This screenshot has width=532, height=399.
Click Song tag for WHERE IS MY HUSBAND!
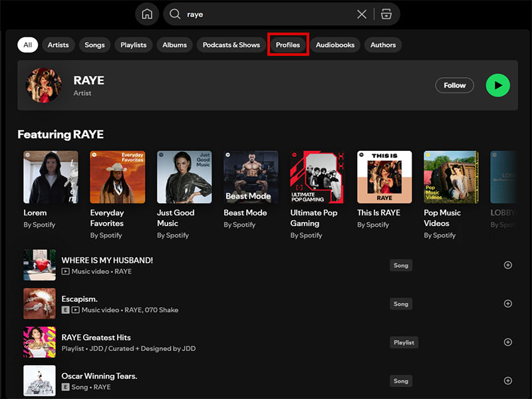point(401,265)
